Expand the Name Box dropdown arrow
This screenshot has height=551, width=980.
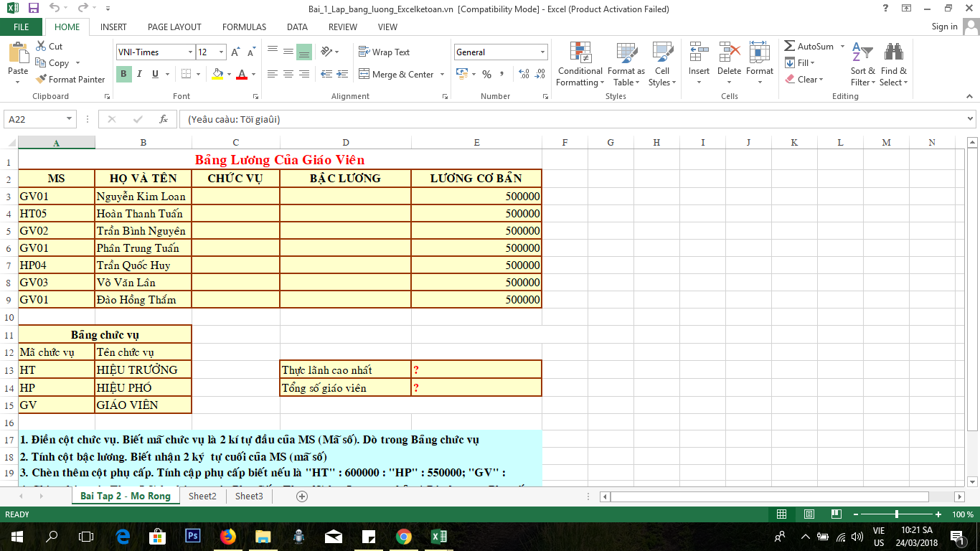pyautogui.click(x=70, y=119)
